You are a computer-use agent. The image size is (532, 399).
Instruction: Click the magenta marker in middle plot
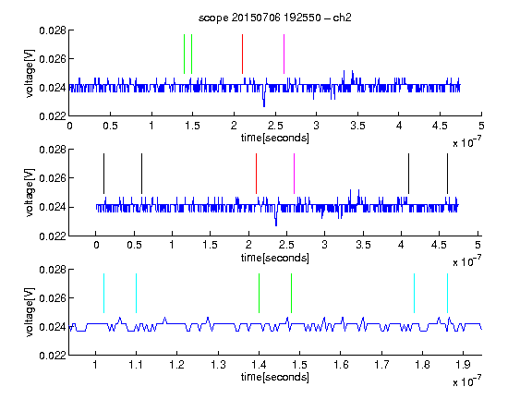coord(294,174)
